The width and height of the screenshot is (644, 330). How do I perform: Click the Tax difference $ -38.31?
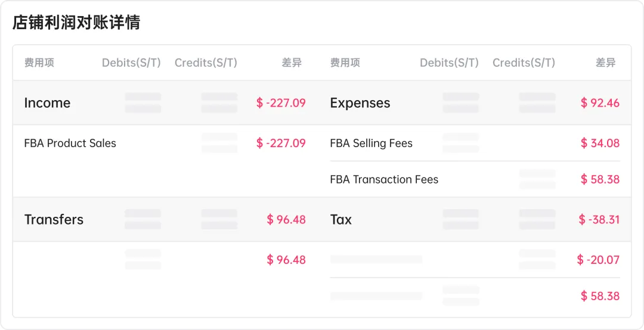599,220
